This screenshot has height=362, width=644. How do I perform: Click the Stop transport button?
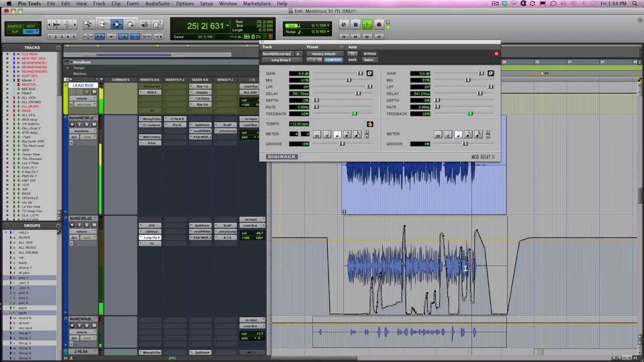click(355, 25)
